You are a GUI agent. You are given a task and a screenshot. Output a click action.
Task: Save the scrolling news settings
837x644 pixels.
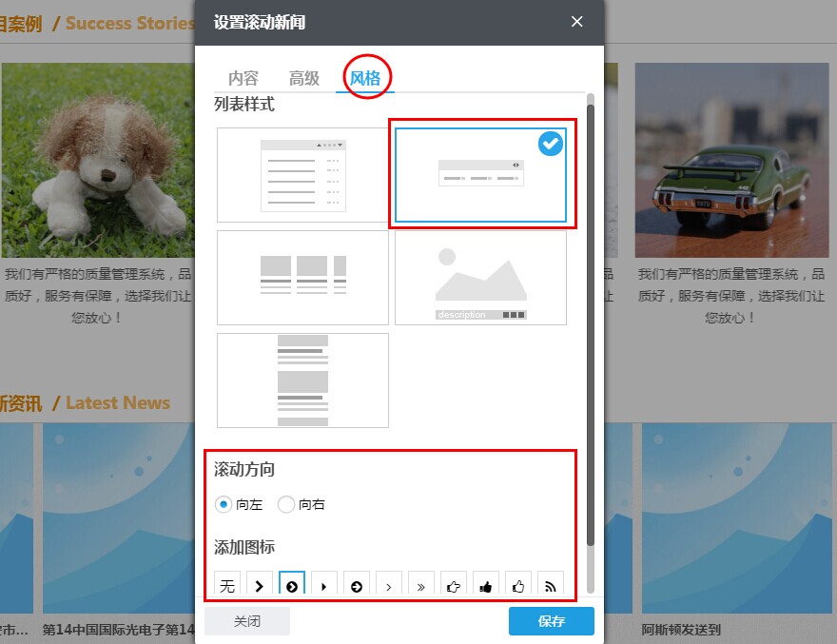click(550, 621)
